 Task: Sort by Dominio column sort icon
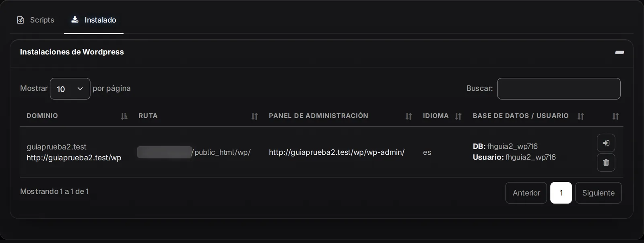(x=124, y=116)
